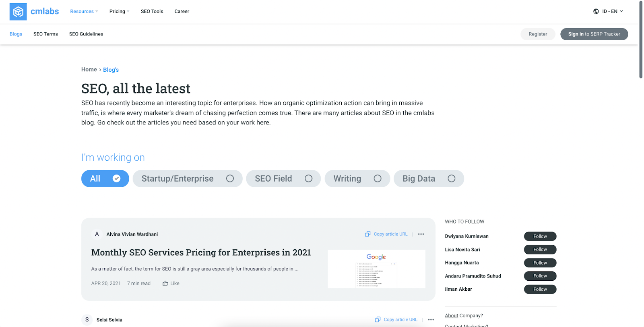Click copy icon on Selsi Selvia's article
644x327 pixels.
(x=378, y=320)
